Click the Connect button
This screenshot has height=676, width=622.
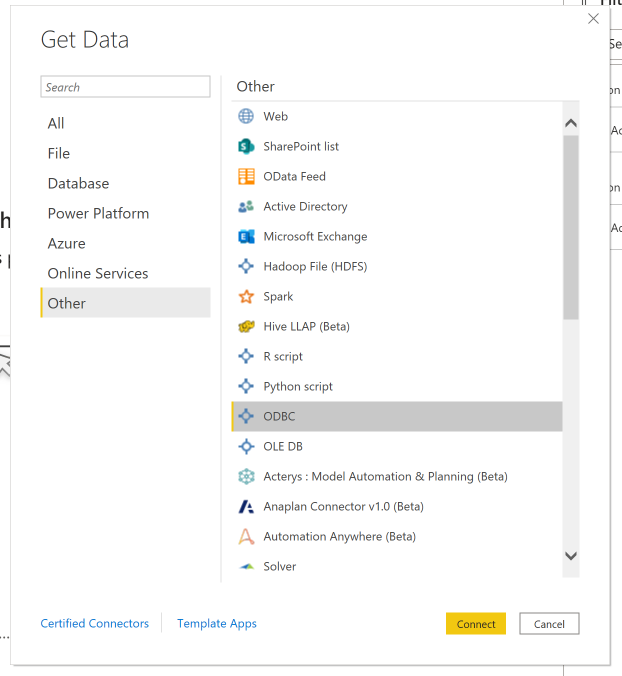476,623
